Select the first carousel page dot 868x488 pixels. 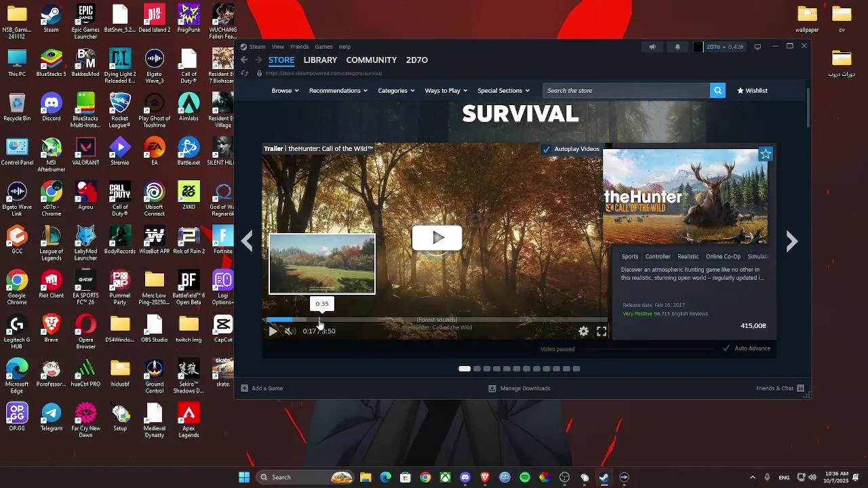pyautogui.click(x=465, y=369)
